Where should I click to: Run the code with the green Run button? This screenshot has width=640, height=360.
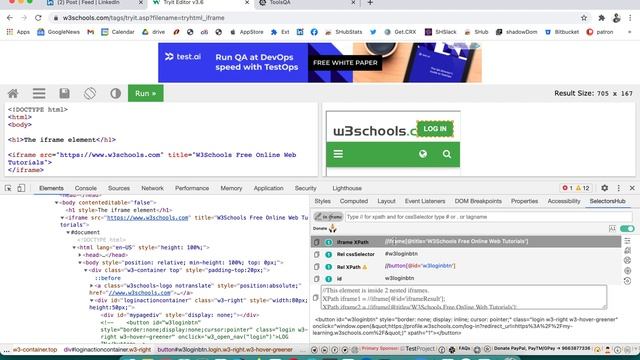pos(146,93)
